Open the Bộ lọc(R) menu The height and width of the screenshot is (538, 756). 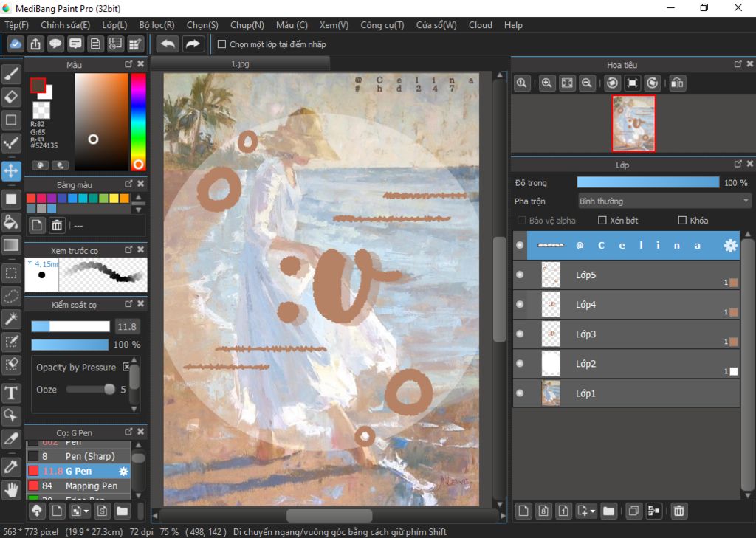coord(157,25)
